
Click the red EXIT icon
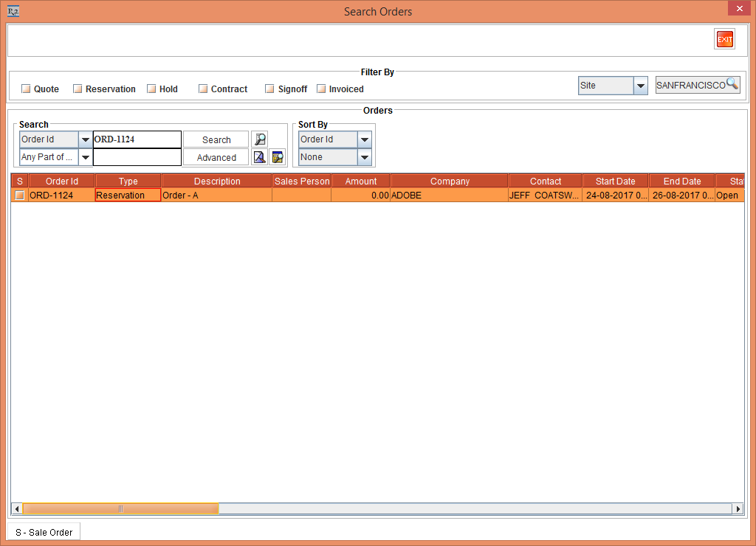[x=724, y=40]
